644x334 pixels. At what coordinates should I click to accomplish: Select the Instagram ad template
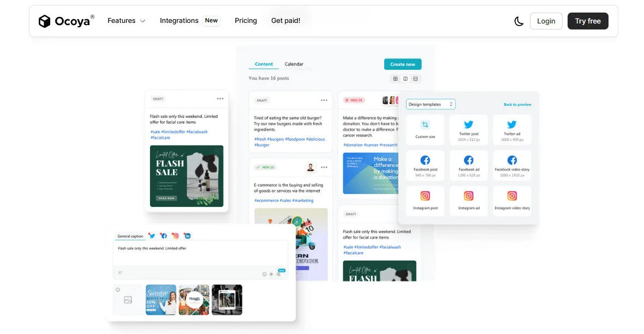(468, 200)
